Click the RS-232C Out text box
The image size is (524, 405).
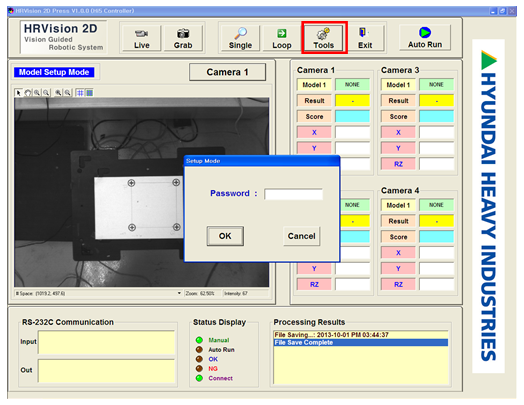(107, 371)
